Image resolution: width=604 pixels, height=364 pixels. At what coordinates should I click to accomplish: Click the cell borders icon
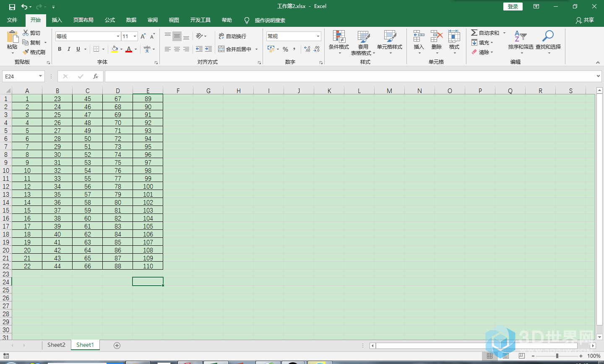pos(96,49)
